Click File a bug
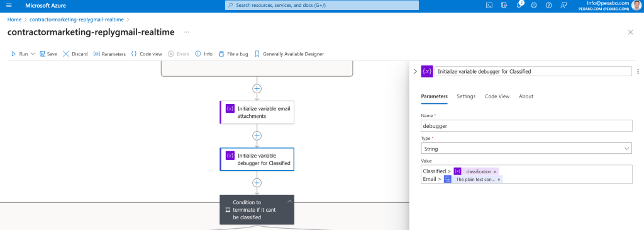This screenshot has width=644, height=230. point(233,54)
